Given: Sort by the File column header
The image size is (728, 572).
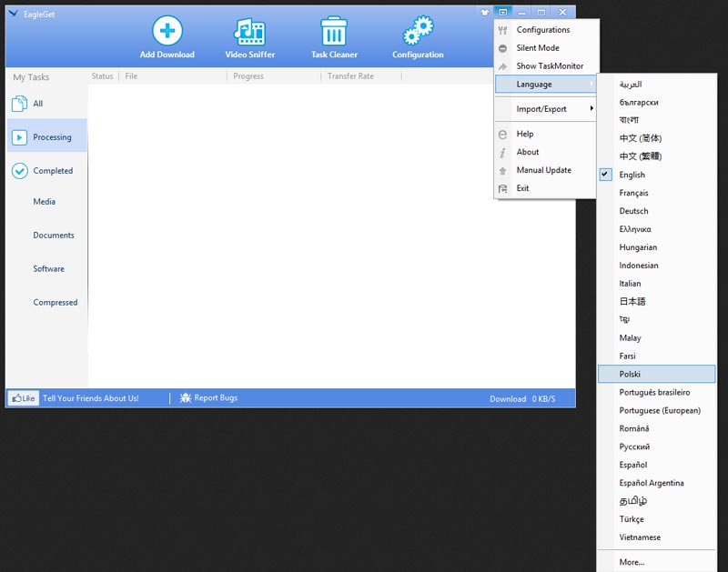Looking at the screenshot, I should point(131,76).
